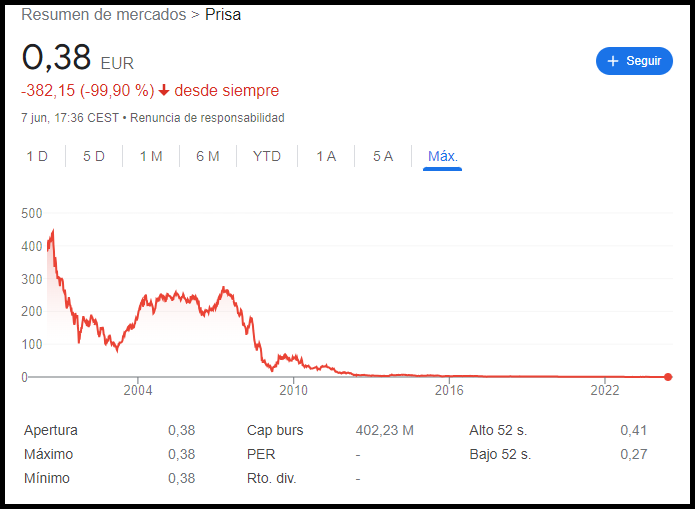This screenshot has width=695, height=512.
Task: Switch chart to 1 A range
Action: pos(326,156)
